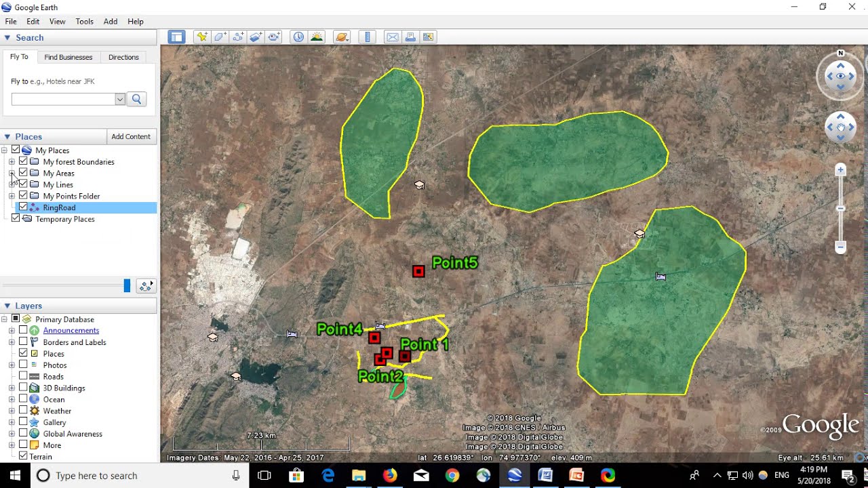Viewport: 868px width, 488px height.
Task: Select Temporary Places in the tree
Action: [65, 219]
